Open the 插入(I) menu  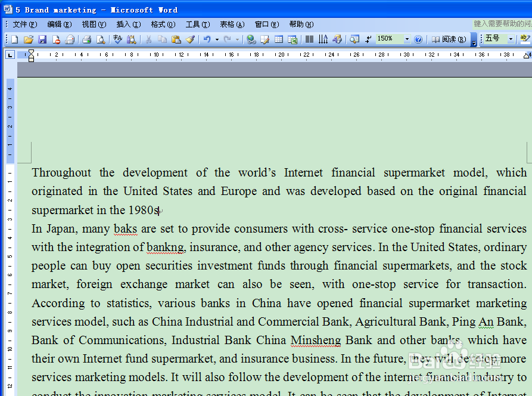coord(129,24)
